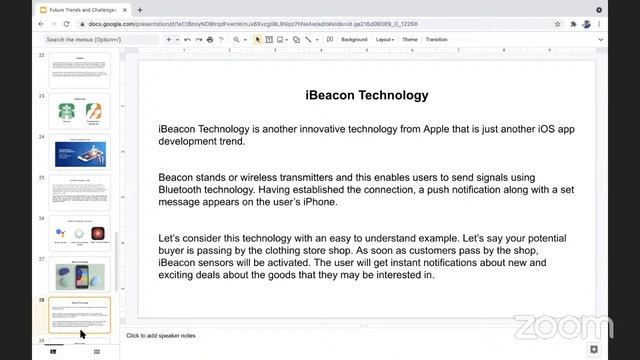
Task: Click the extensions puzzle icon
Action: tap(573, 24)
